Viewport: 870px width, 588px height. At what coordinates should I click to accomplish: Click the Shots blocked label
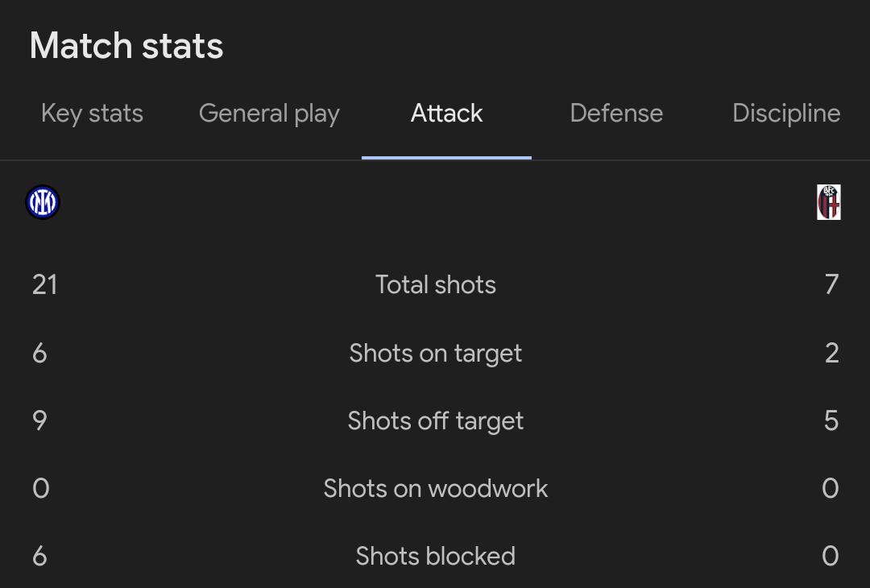tap(436, 557)
